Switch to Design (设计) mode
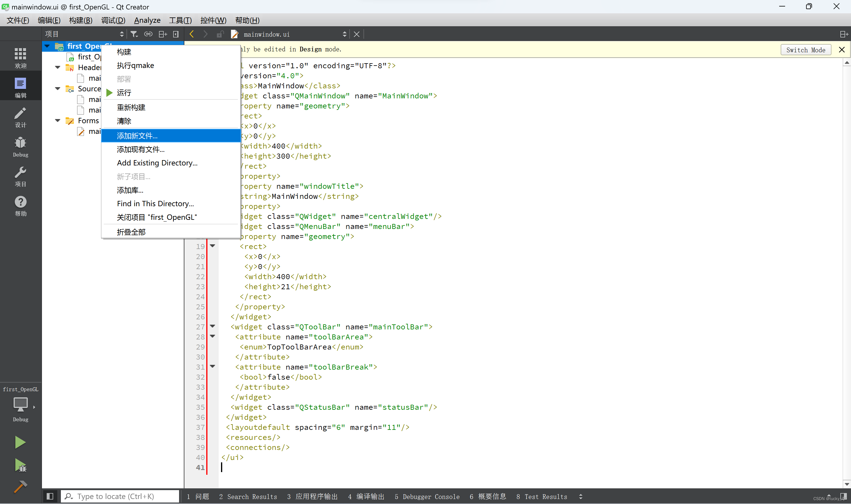This screenshot has height=504, width=851. point(20,117)
